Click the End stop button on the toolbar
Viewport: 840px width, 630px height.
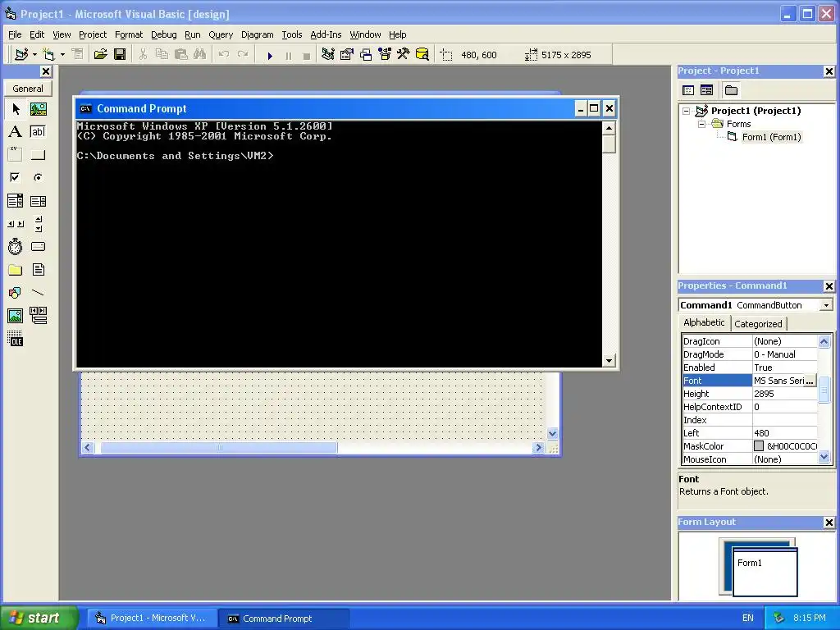point(307,56)
